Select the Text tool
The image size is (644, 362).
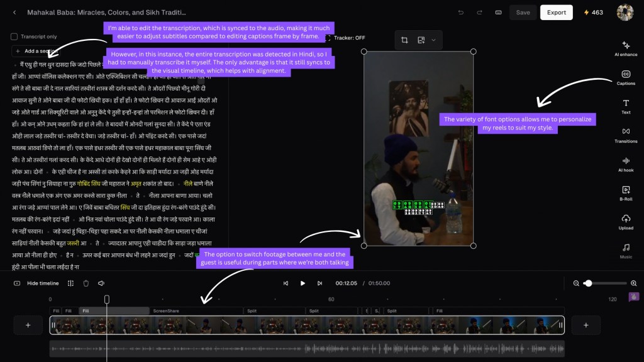click(x=626, y=106)
